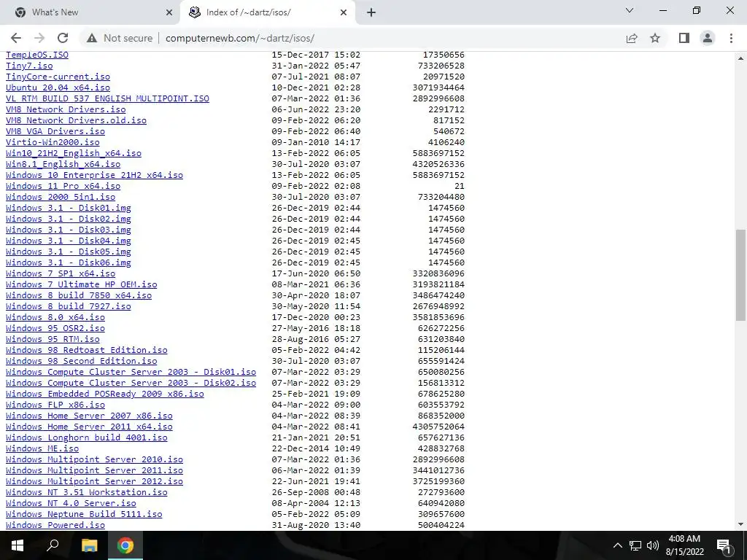Open taskbar search
The image size is (747, 560).
coord(53,545)
